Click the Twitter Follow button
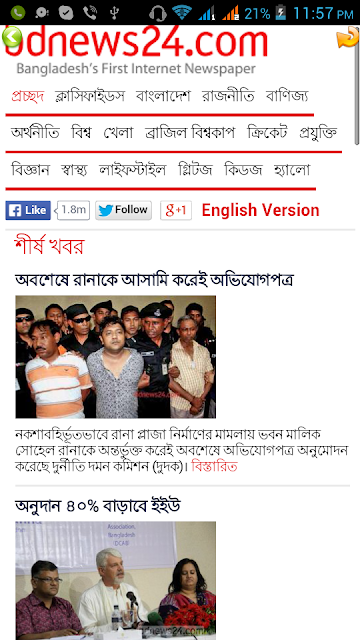 [x=124, y=210]
